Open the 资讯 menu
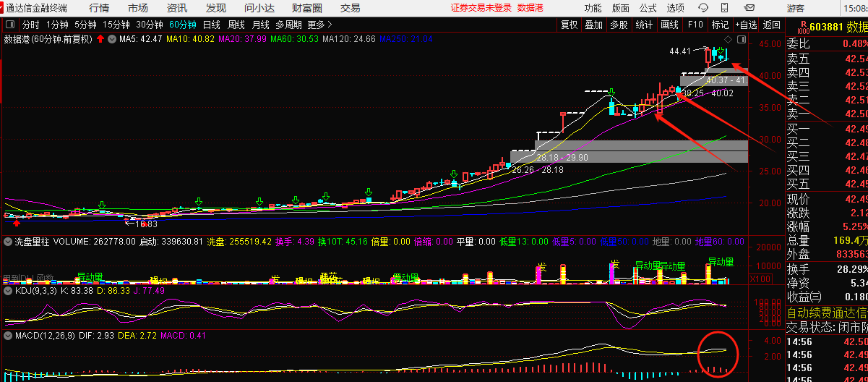The height and width of the screenshot is (382, 868). 177,8
